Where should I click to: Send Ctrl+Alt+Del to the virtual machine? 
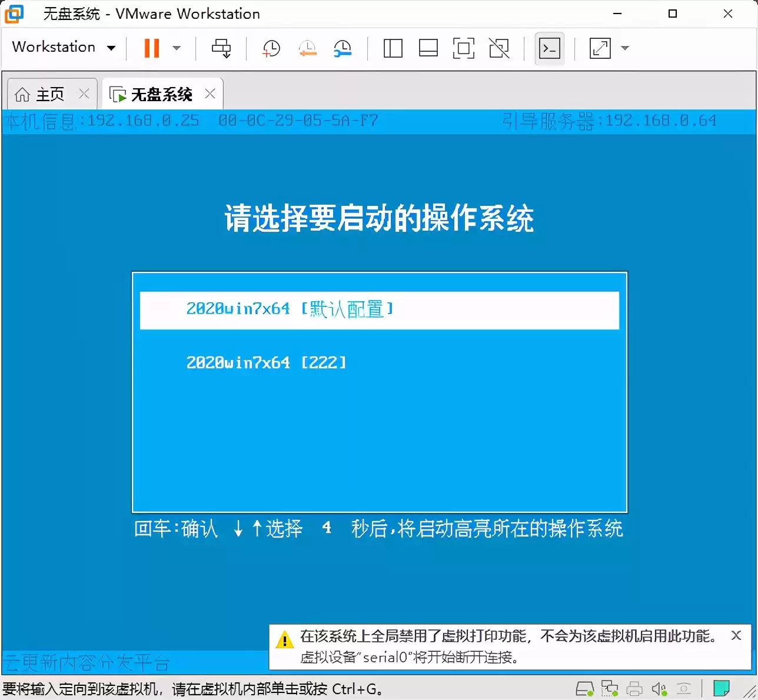coord(221,48)
